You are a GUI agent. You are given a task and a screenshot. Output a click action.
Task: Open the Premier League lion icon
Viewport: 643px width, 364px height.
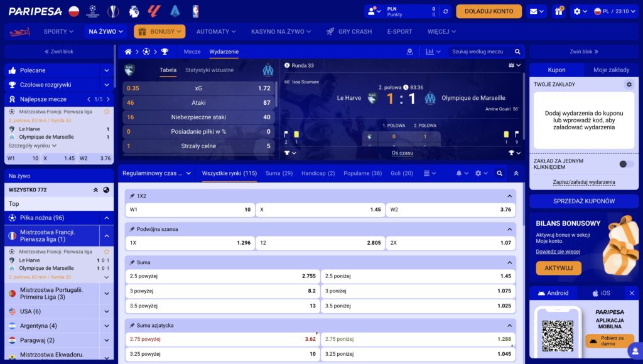pos(134,11)
